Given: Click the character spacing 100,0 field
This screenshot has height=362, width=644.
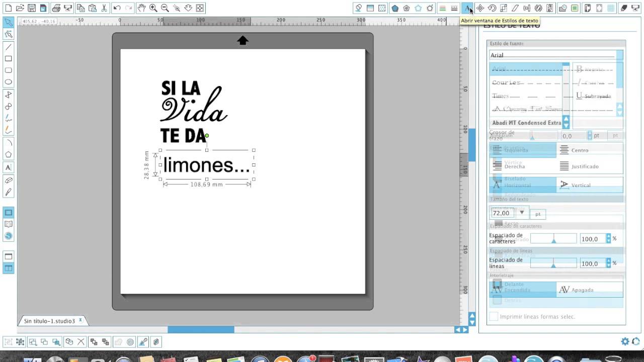Looking at the screenshot, I should point(593,239).
